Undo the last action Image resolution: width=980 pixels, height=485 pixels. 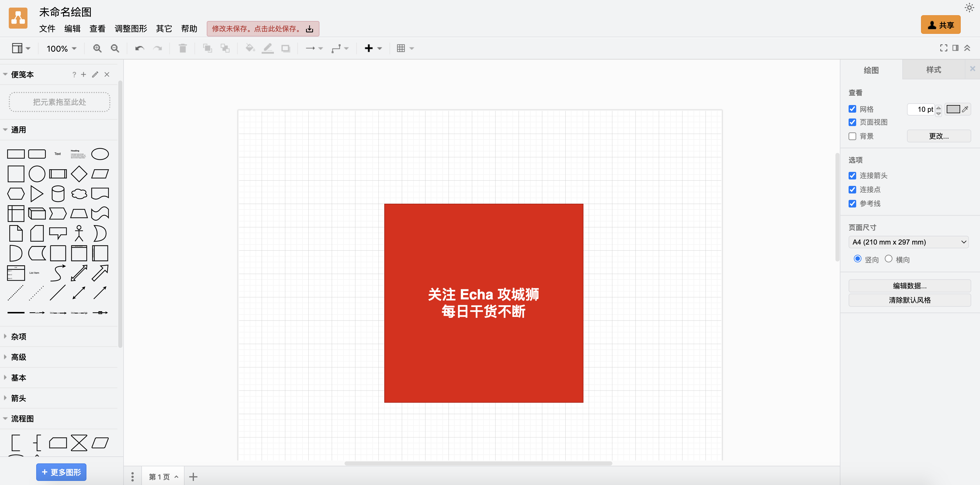pos(140,48)
